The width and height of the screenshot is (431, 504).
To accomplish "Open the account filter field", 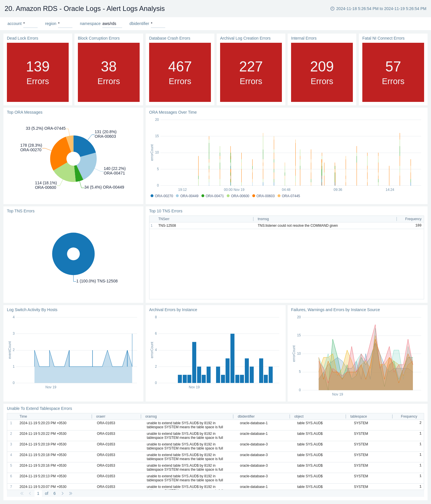I will (x=30, y=24).
